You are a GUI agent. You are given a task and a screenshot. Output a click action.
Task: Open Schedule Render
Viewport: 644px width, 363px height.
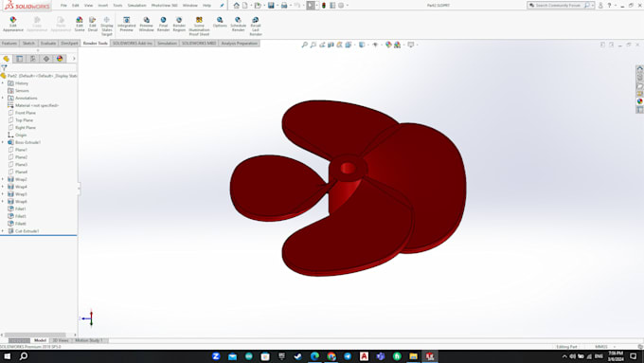pyautogui.click(x=238, y=25)
